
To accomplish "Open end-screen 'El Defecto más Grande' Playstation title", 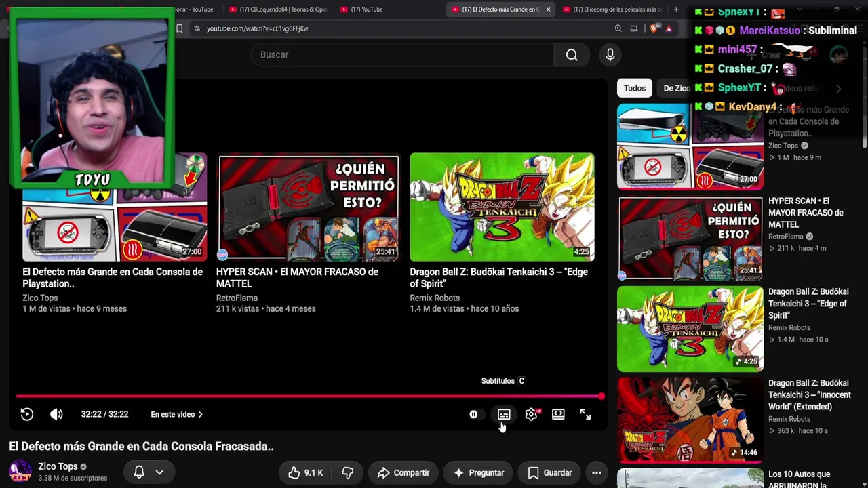I will (x=113, y=278).
